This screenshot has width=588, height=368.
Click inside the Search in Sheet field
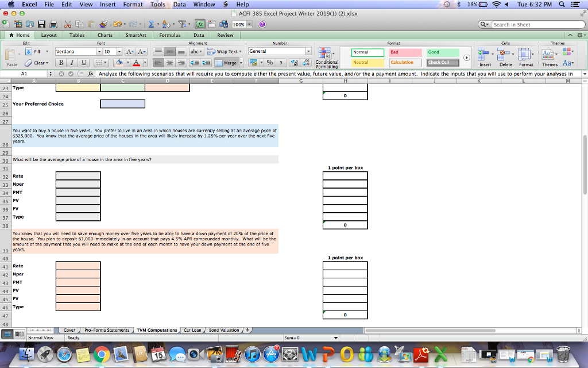pyautogui.click(x=537, y=24)
